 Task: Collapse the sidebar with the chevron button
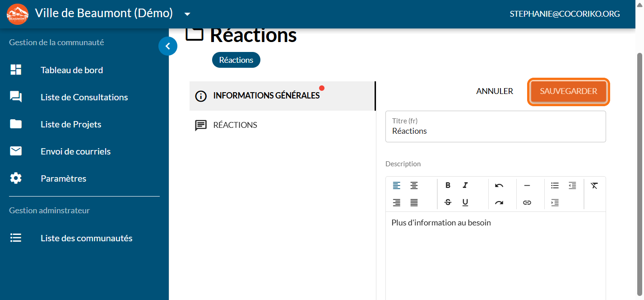(x=168, y=46)
